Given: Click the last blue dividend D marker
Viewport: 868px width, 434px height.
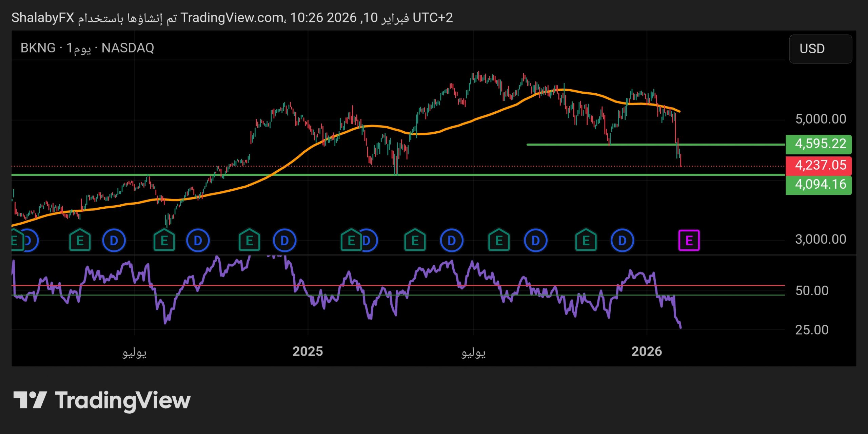Looking at the screenshot, I should (622, 241).
